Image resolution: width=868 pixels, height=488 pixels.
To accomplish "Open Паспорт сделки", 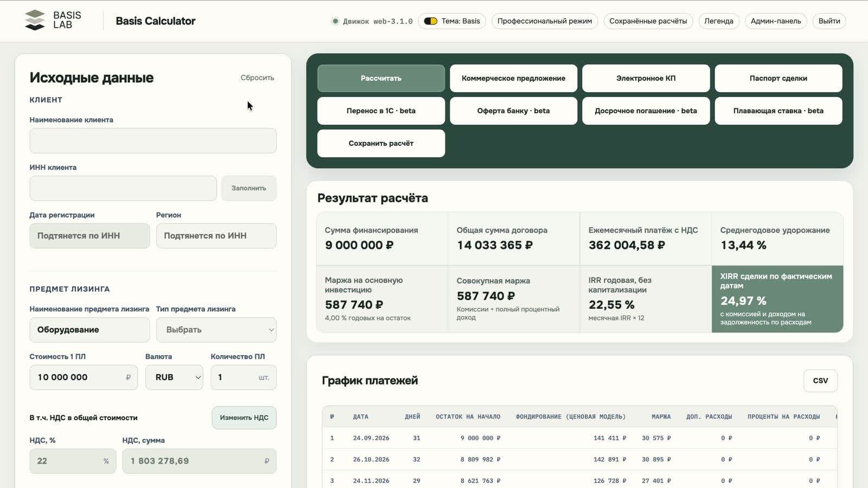I will point(778,78).
